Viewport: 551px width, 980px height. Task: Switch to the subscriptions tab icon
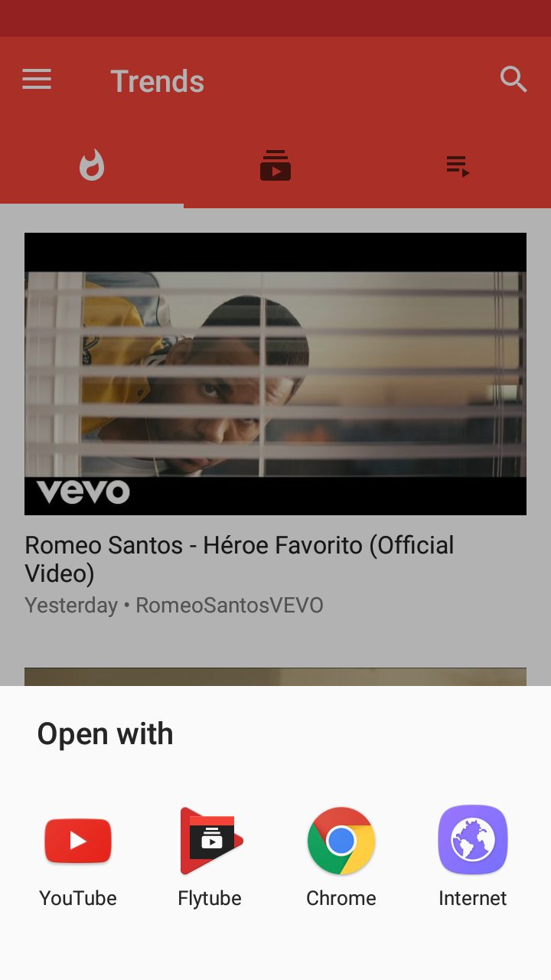coord(275,165)
